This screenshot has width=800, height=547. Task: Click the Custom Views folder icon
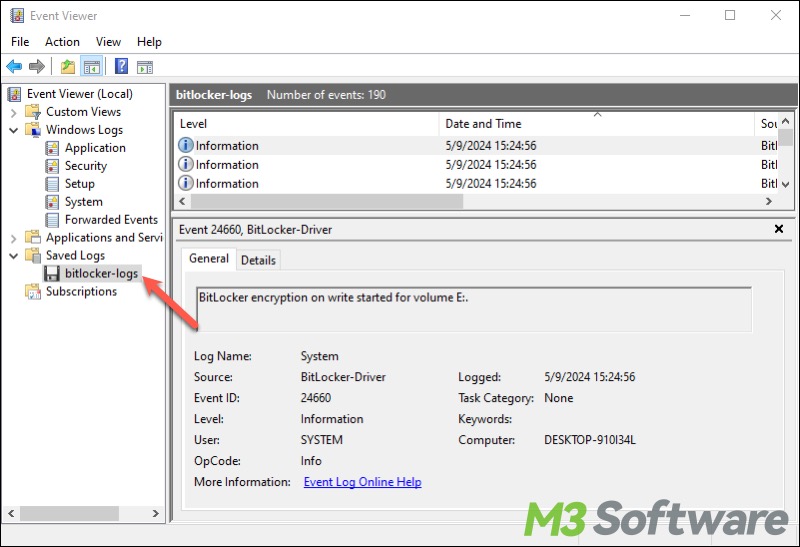[33, 112]
